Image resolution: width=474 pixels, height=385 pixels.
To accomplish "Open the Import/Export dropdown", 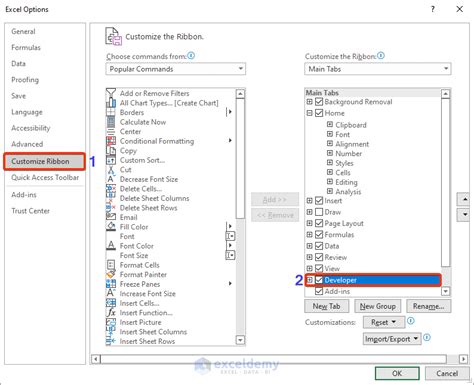I will point(392,339).
